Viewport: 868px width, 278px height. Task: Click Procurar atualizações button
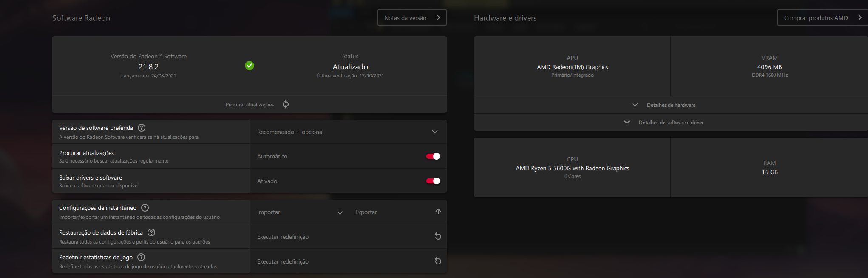pyautogui.click(x=250, y=104)
